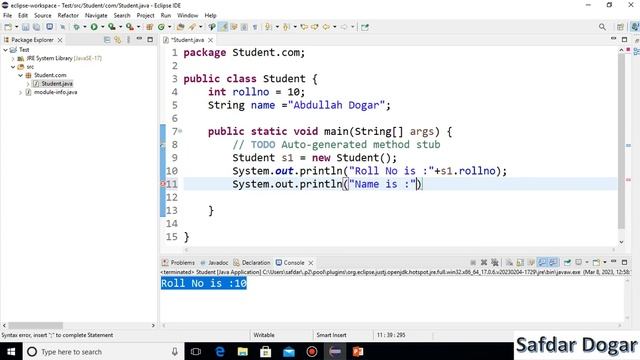Collapse the Student.com package node
The width and height of the screenshot is (640, 360).
pyautogui.click(x=20, y=76)
